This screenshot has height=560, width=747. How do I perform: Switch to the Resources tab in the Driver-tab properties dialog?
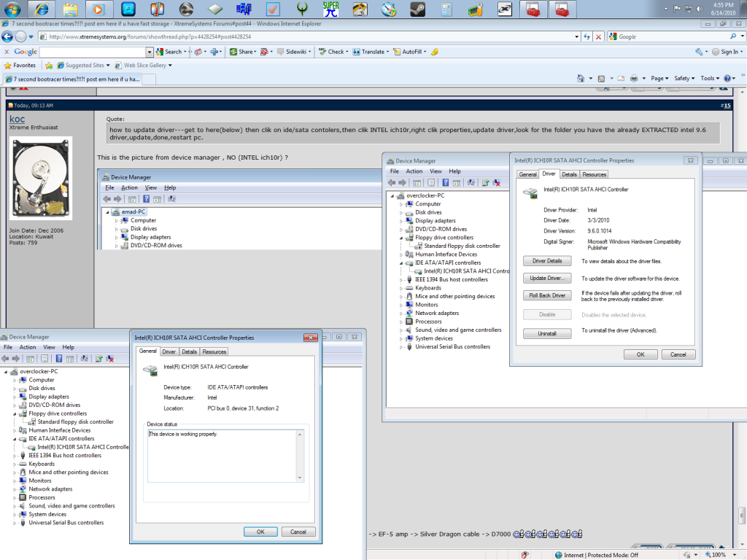[595, 175]
